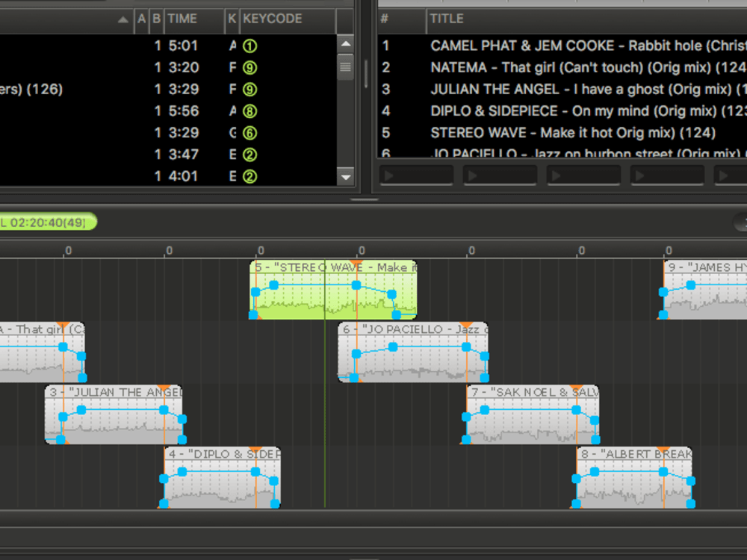Click orange marker atop JO PACIELLO clip
The width and height of the screenshot is (747, 560).
pos(466,326)
